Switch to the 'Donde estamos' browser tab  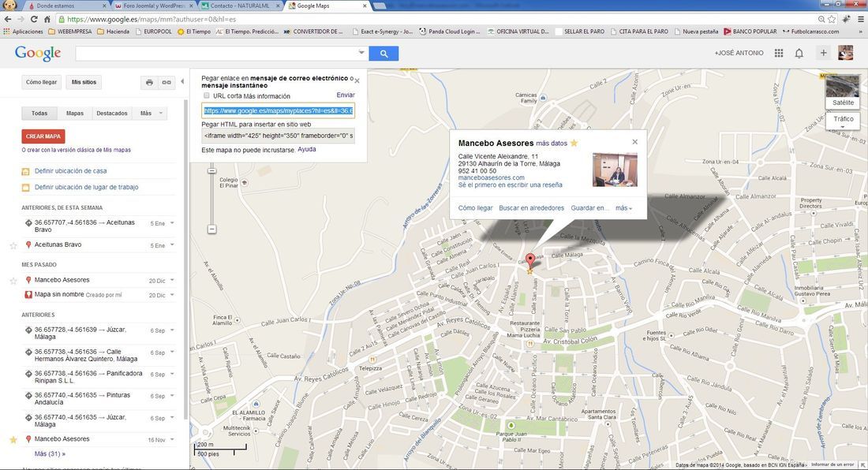65,6
